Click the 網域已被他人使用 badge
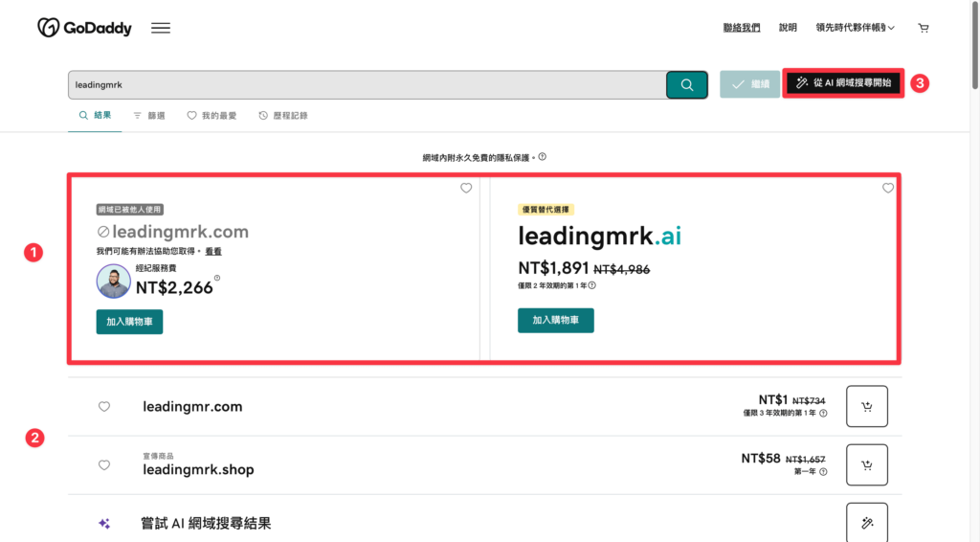Screen dimensions: 980x542 coord(130,210)
